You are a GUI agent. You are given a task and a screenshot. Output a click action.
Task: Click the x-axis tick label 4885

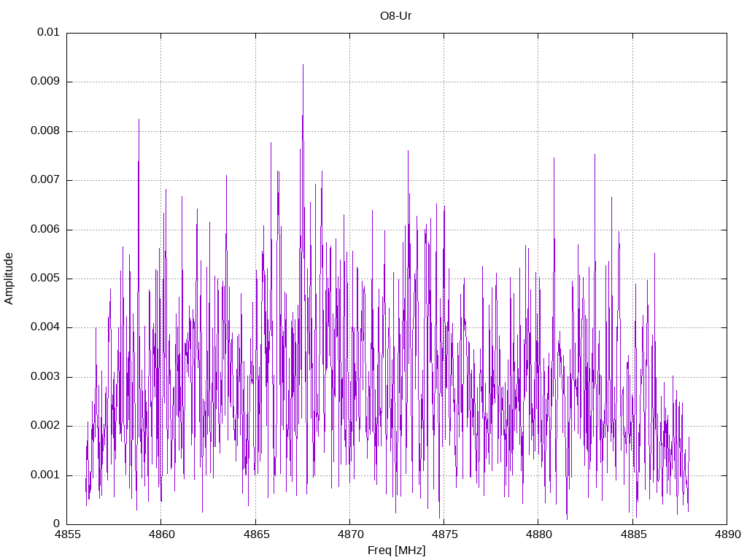pyautogui.click(x=632, y=534)
